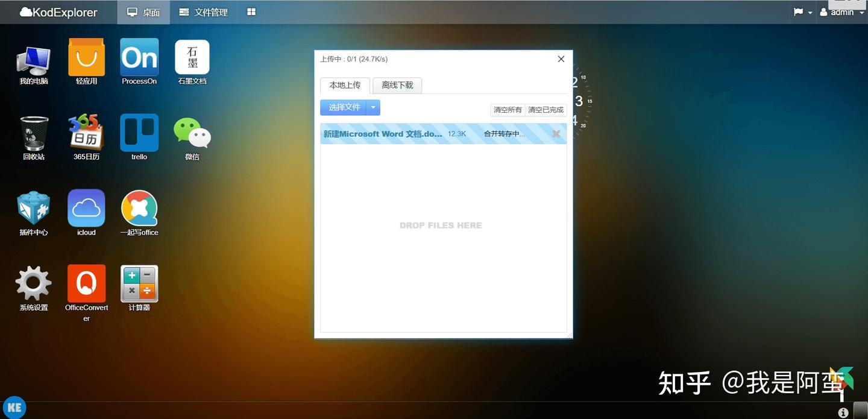Launch OfficeConverter
This screenshot has height=419, width=868.
coord(86,283)
